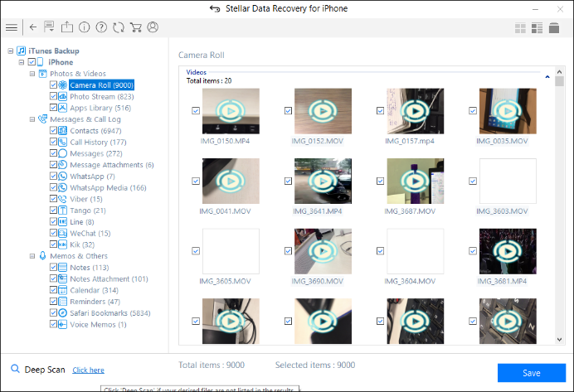Select Kik (32) in the tree
574x392 pixels.
coord(82,244)
